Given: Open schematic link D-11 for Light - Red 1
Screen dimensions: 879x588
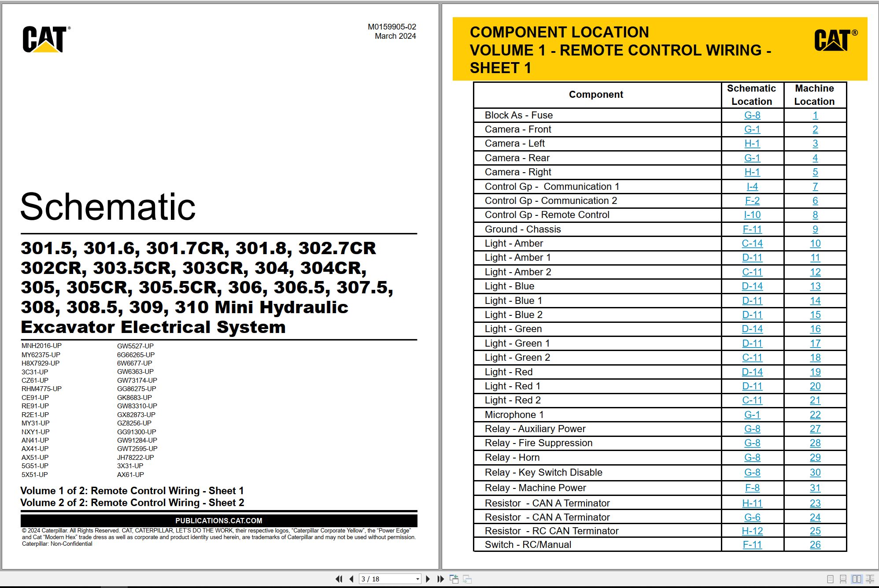Looking at the screenshot, I should (752, 386).
